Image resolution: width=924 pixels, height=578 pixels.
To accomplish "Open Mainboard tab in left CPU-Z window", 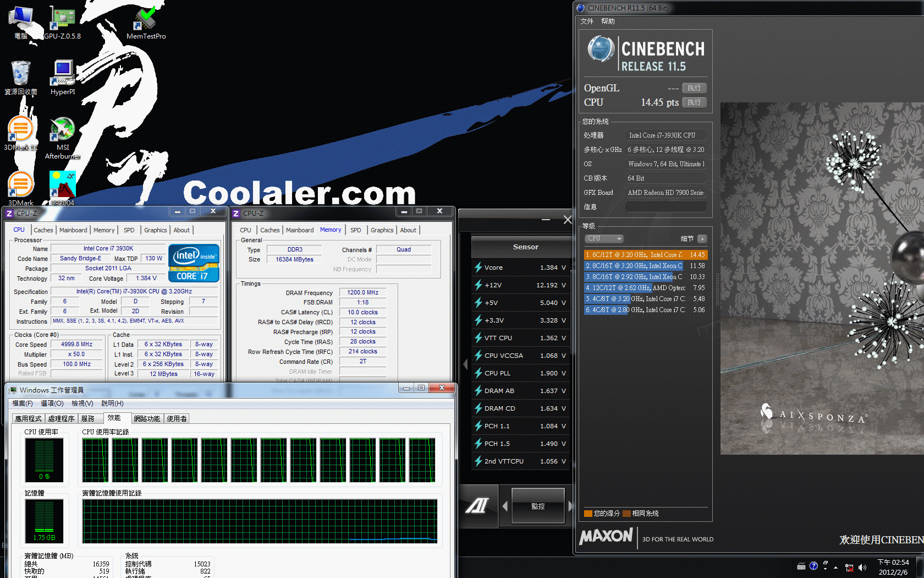I will coord(73,230).
